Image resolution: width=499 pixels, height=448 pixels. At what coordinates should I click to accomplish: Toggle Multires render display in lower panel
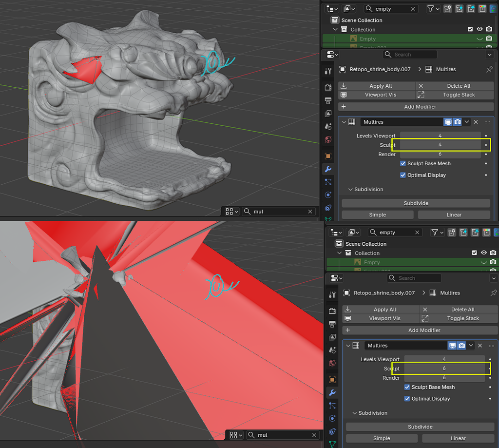[461, 346]
